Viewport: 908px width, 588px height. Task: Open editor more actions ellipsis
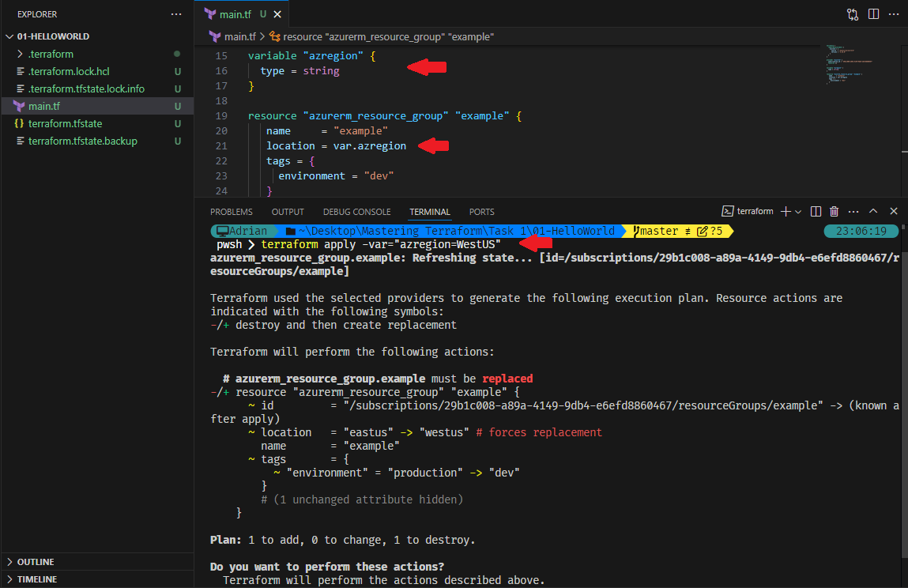click(894, 14)
